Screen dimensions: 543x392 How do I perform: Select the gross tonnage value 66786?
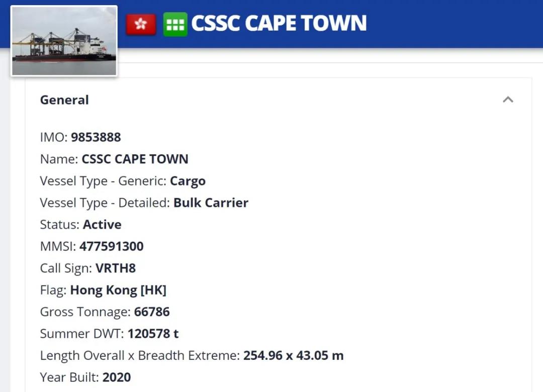tap(152, 312)
